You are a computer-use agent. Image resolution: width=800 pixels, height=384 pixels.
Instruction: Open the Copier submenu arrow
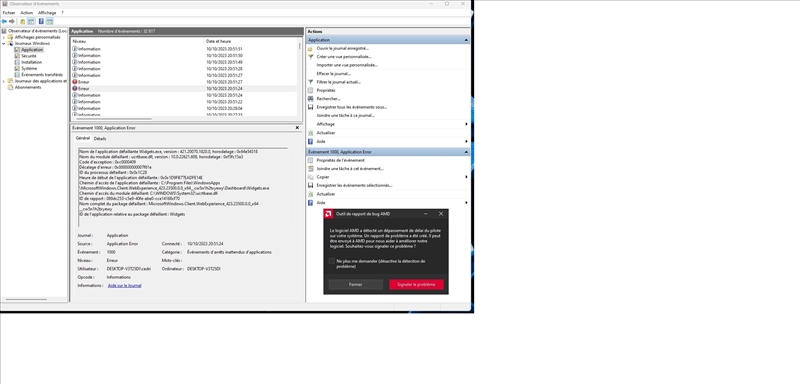(x=466, y=177)
